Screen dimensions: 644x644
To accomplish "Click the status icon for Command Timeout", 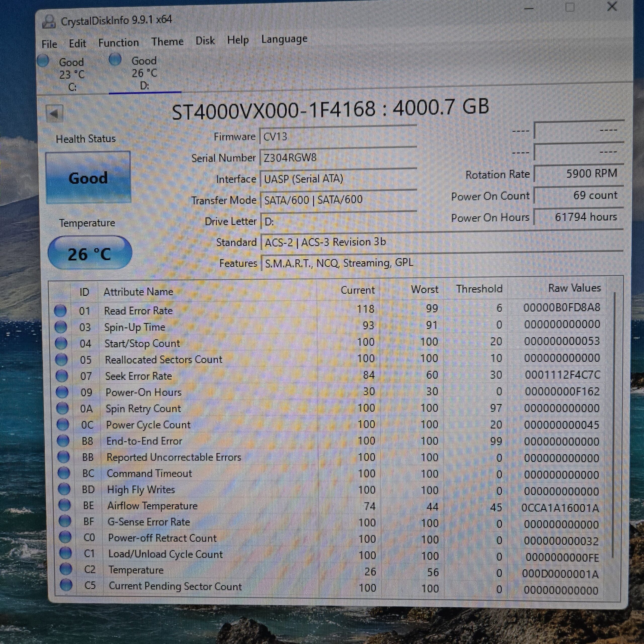I will pos(64,473).
